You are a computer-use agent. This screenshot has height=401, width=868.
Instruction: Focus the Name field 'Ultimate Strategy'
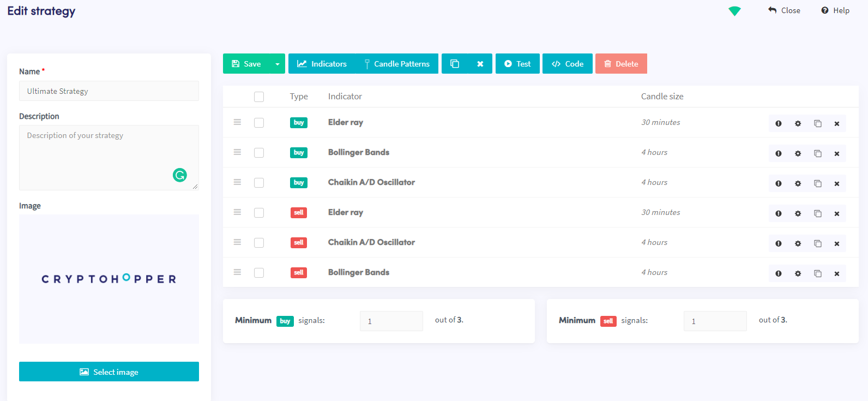pos(109,91)
